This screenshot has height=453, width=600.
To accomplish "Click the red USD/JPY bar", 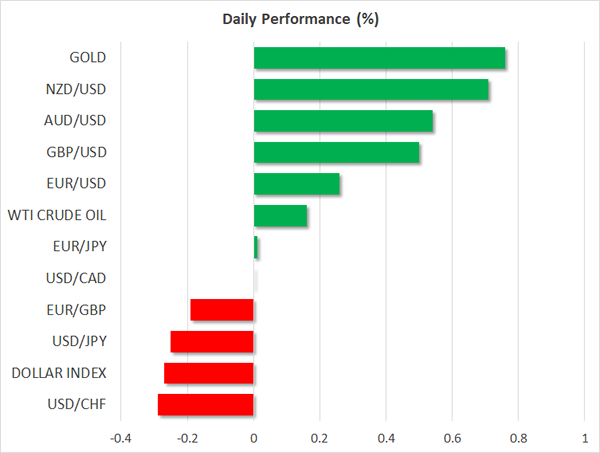I will pos(212,342).
